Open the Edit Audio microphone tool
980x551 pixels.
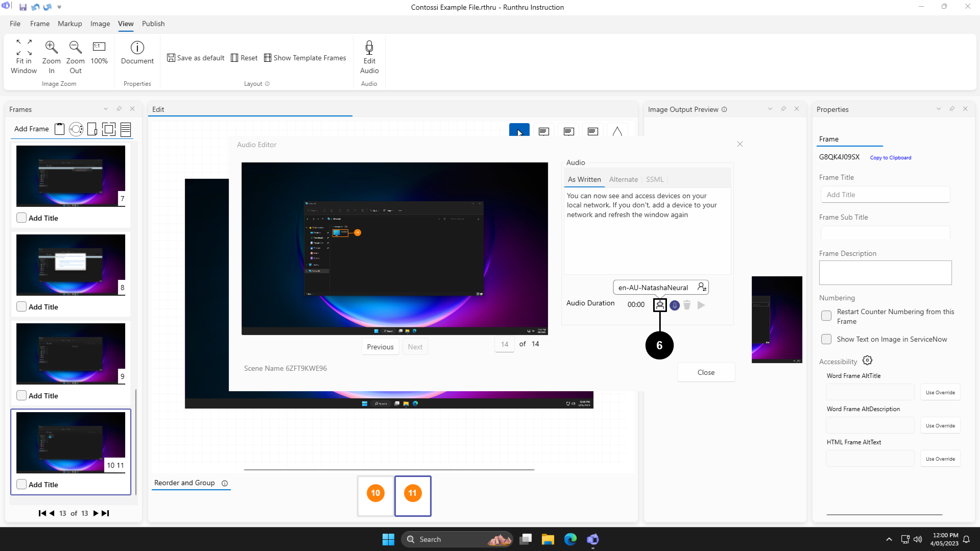pos(369,48)
